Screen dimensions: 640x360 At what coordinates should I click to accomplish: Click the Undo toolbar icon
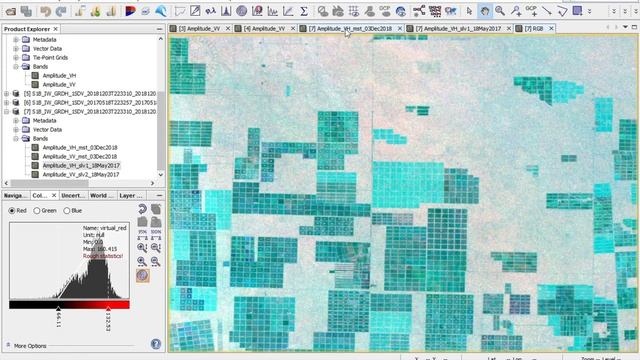click(45, 11)
